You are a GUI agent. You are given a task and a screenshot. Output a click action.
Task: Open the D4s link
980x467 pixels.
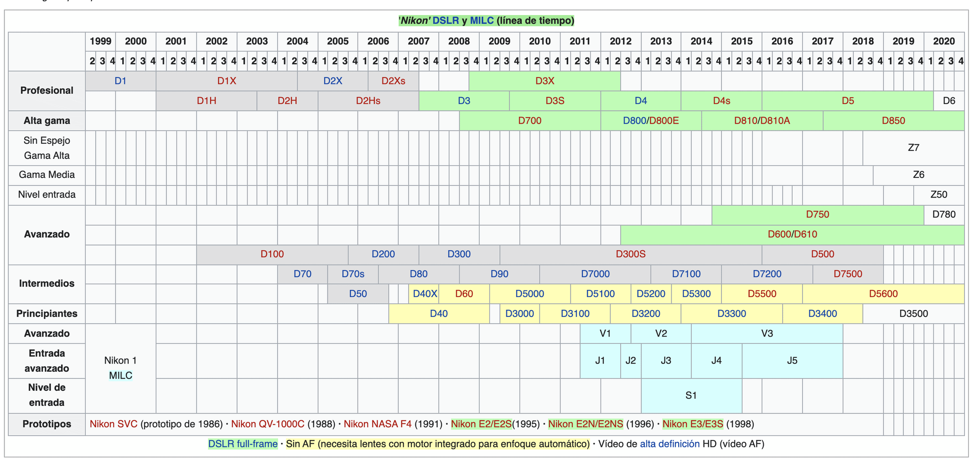pyautogui.click(x=721, y=101)
